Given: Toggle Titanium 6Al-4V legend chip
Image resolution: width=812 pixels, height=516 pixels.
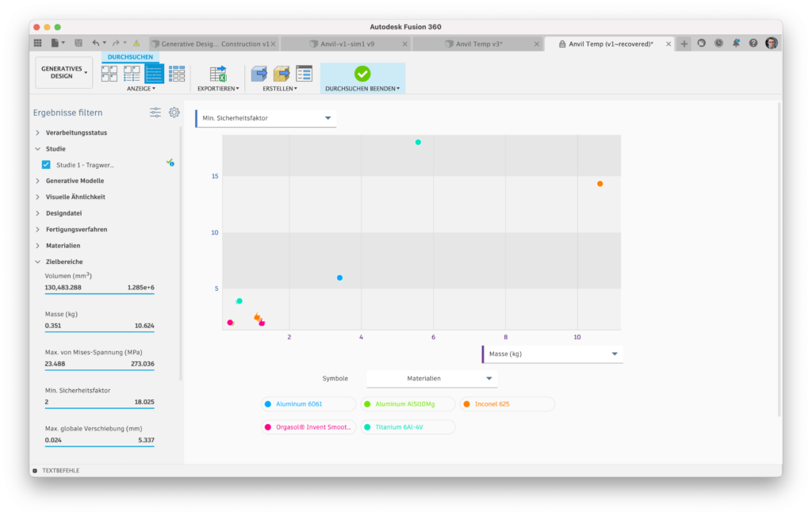Looking at the screenshot, I should point(408,427).
